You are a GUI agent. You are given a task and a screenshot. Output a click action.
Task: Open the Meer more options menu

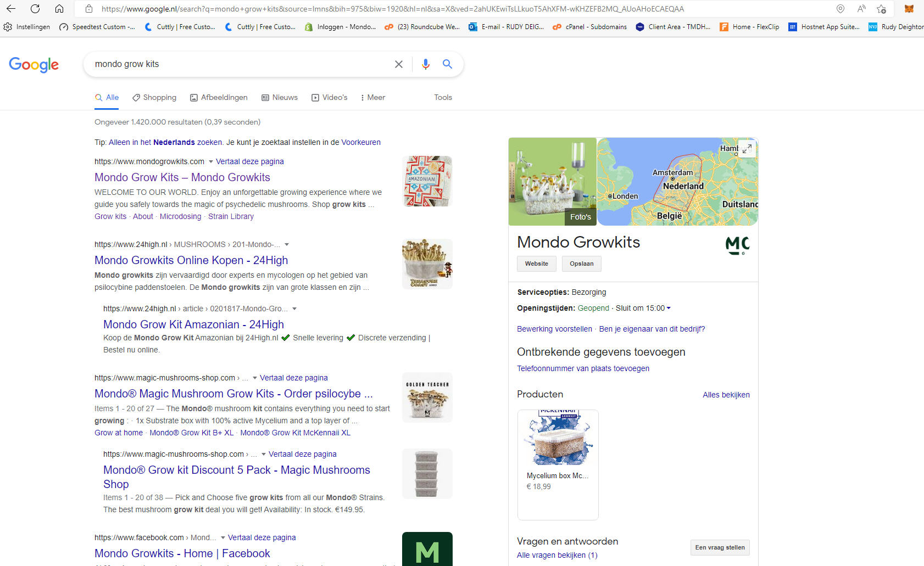click(372, 97)
